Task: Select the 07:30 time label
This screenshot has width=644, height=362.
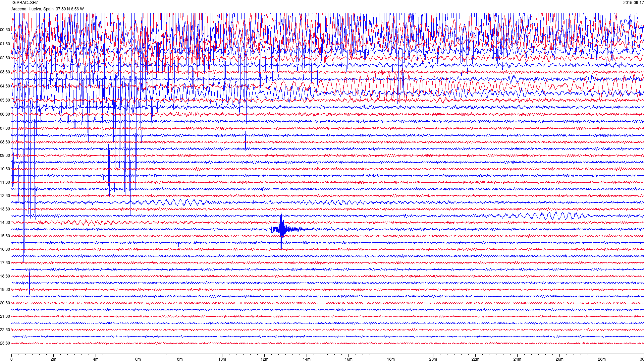Action: pos(5,128)
